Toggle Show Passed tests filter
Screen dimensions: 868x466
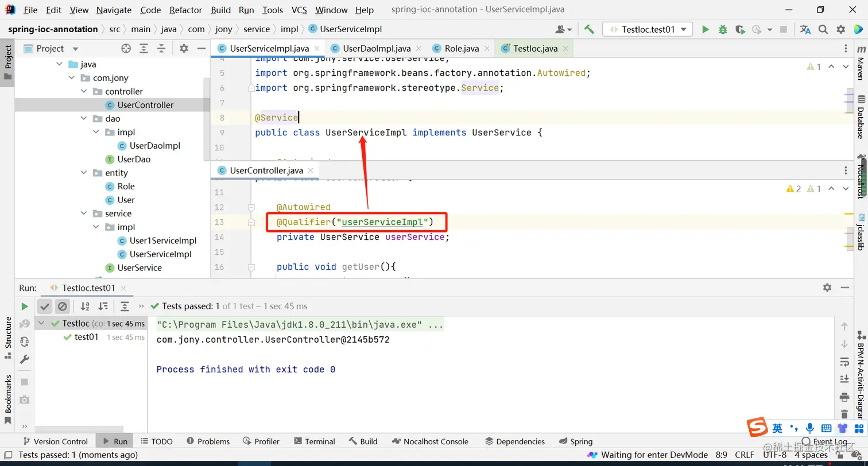click(45, 306)
